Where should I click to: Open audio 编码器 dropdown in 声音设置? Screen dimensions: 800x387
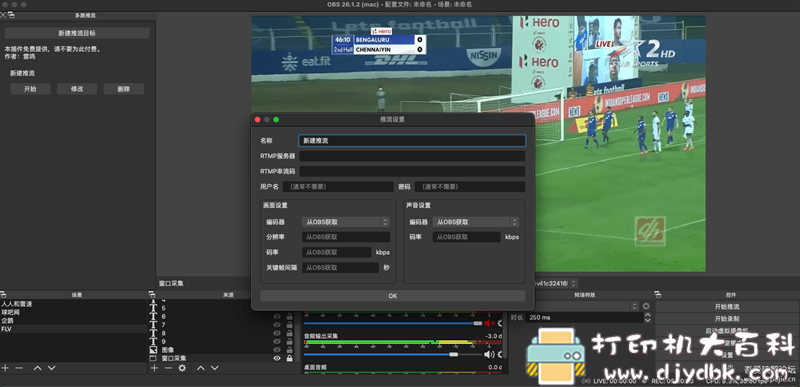click(x=476, y=222)
